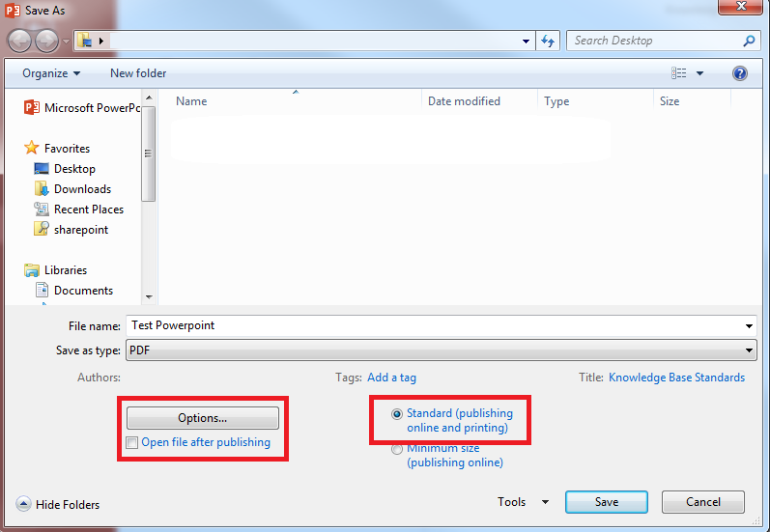Click the Hide Folders arrow icon
This screenshot has height=532, width=770.
[23, 504]
